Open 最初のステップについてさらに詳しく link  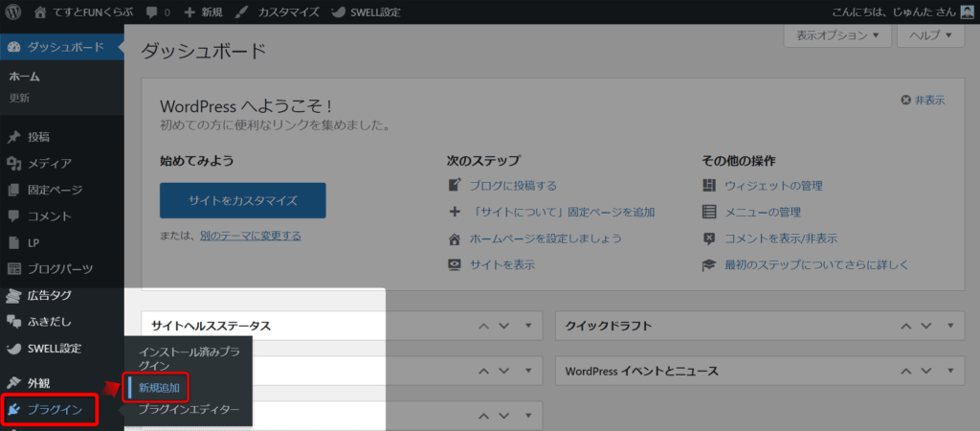(x=816, y=265)
